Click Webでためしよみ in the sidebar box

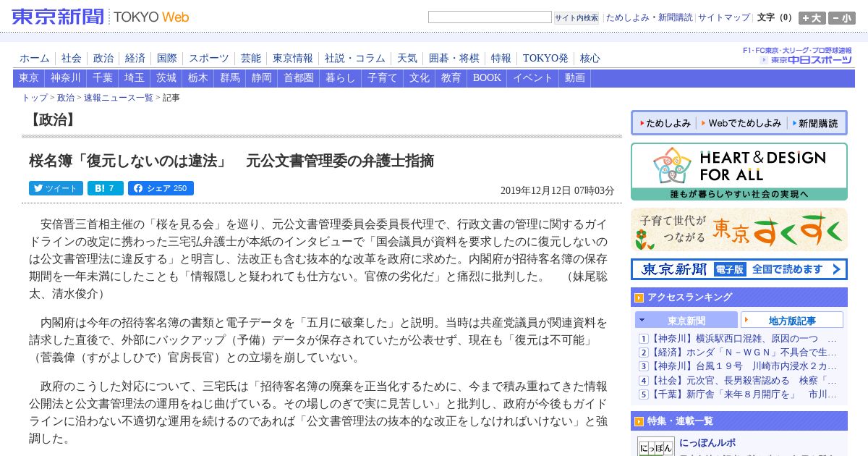(x=740, y=123)
